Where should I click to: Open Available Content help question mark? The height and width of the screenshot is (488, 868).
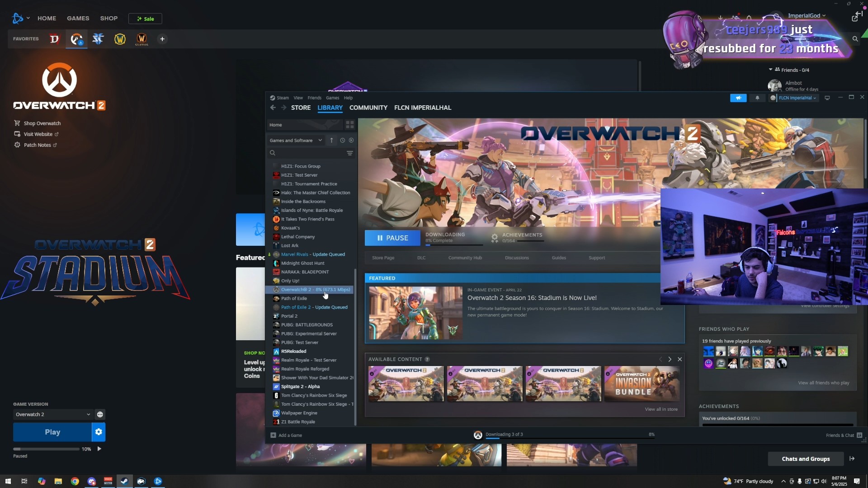(427, 359)
